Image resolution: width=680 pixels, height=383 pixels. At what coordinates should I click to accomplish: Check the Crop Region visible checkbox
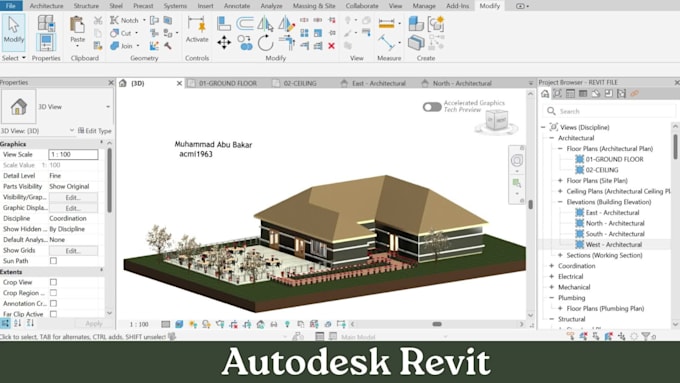pyautogui.click(x=53, y=293)
